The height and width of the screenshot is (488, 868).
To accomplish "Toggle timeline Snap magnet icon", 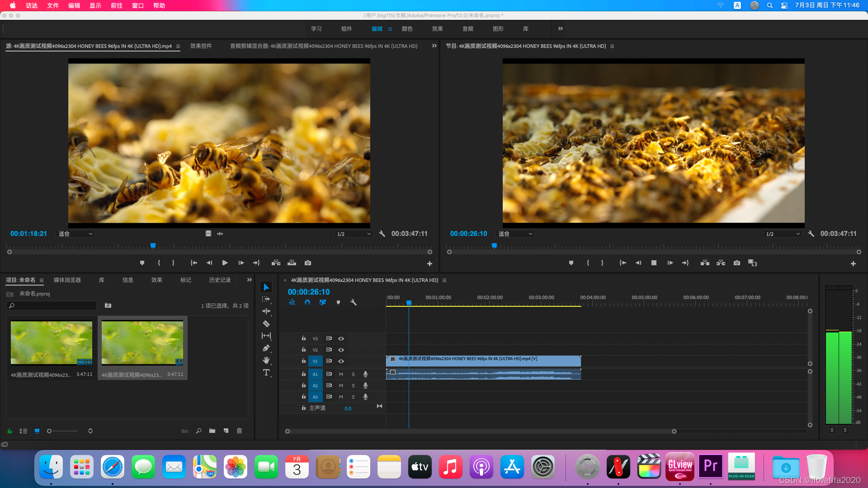I will (307, 302).
